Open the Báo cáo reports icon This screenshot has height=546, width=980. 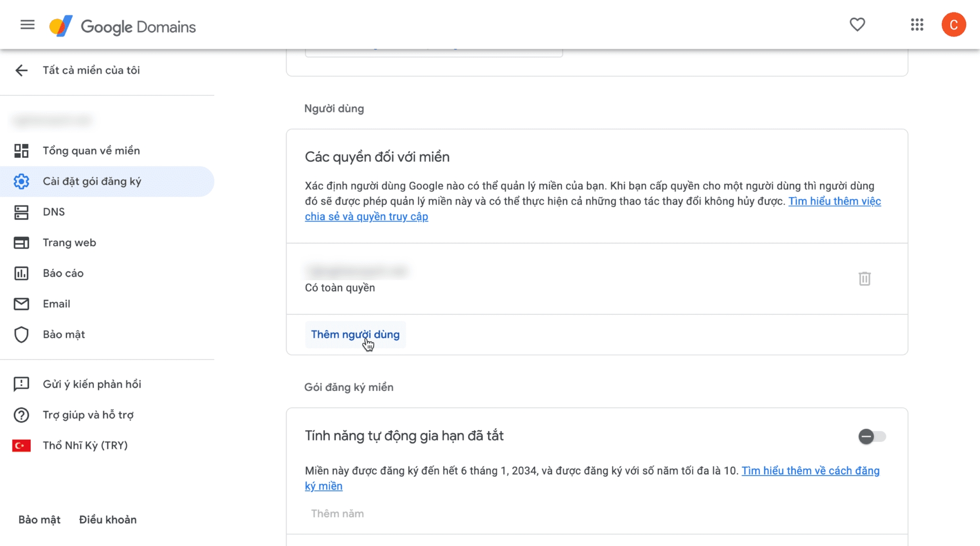pyautogui.click(x=21, y=273)
